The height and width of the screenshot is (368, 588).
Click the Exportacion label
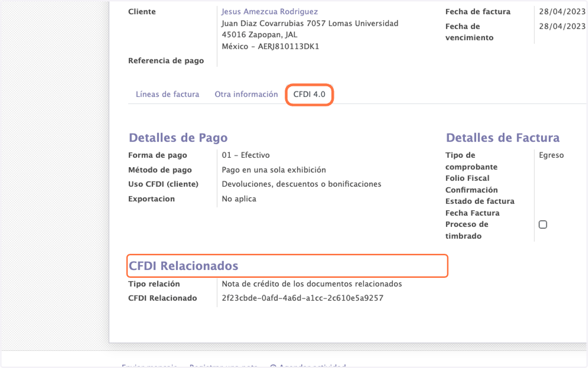(x=151, y=199)
